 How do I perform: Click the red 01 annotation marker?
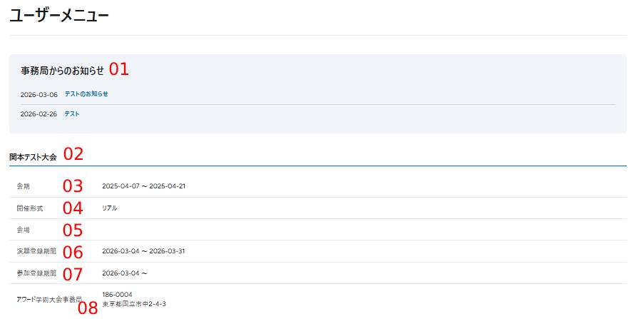[118, 69]
